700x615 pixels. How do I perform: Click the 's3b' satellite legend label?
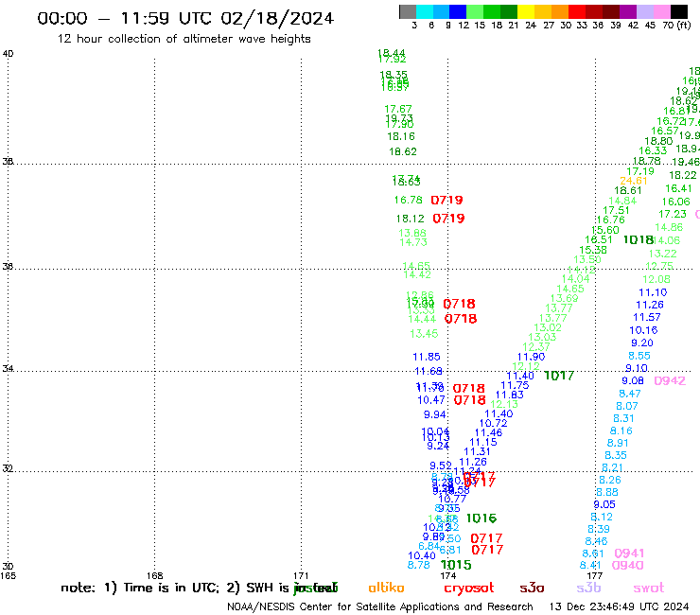(x=588, y=588)
